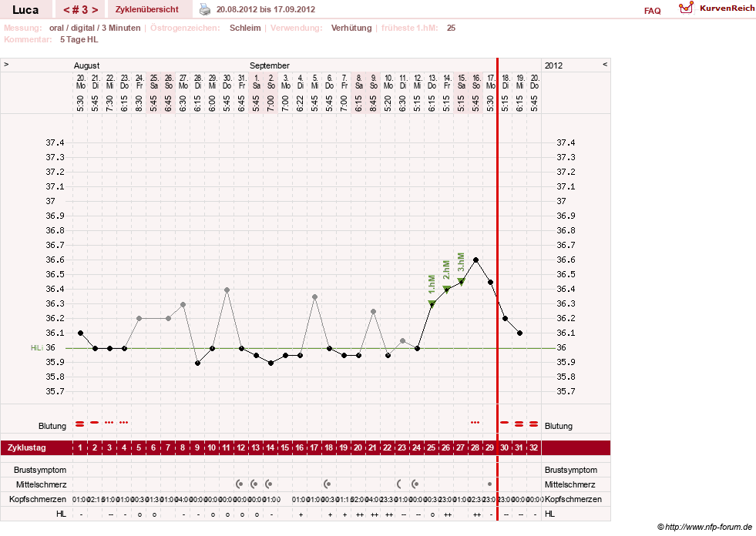
Task: Click the 'September' month label
Action: pos(270,65)
